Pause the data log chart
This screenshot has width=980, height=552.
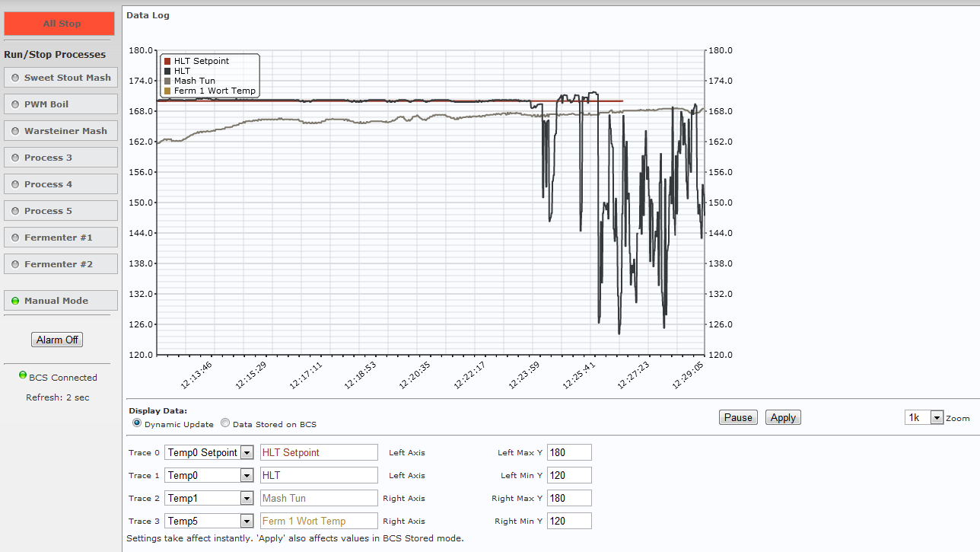[x=738, y=417]
